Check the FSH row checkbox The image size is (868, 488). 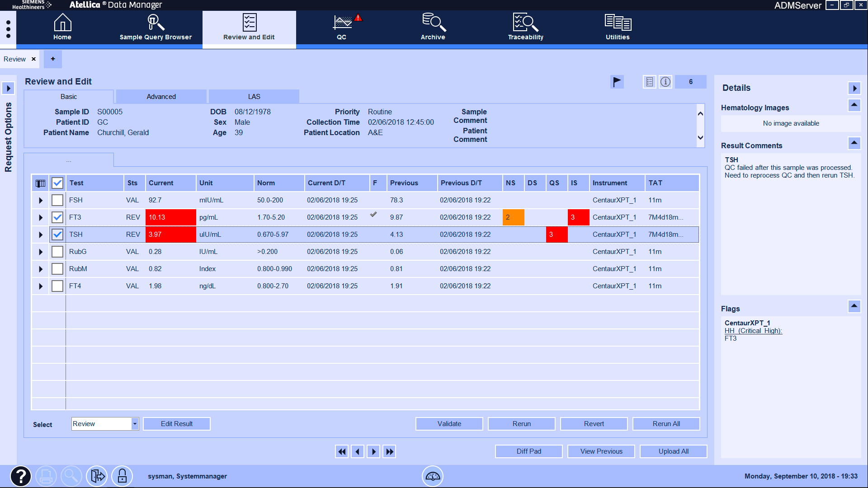(57, 200)
